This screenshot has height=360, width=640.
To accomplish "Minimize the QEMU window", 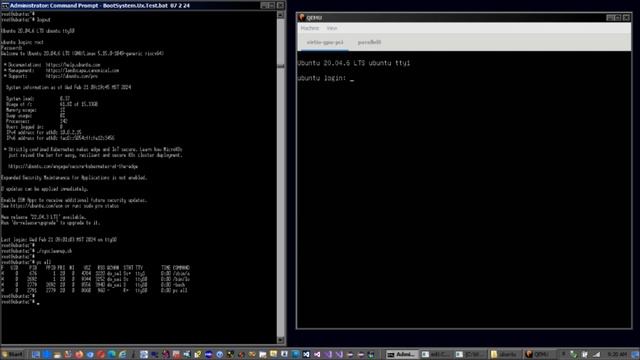I will 610,18.
